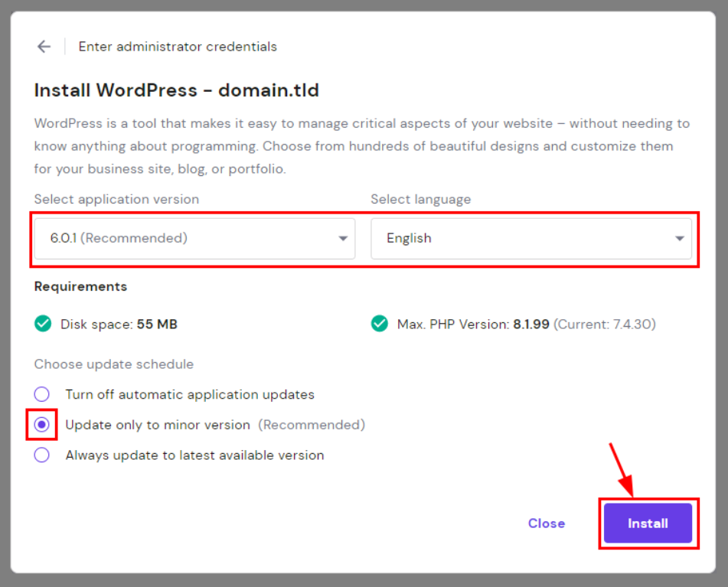The height and width of the screenshot is (587, 728).
Task: Choose 'Update only to minor version' radio
Action: click(42, 425)
